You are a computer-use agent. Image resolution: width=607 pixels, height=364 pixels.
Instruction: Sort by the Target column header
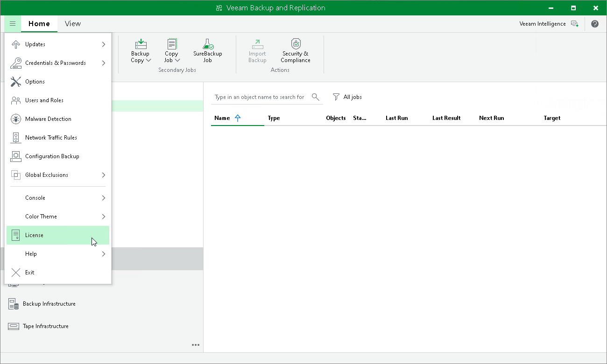click(552, 118)
